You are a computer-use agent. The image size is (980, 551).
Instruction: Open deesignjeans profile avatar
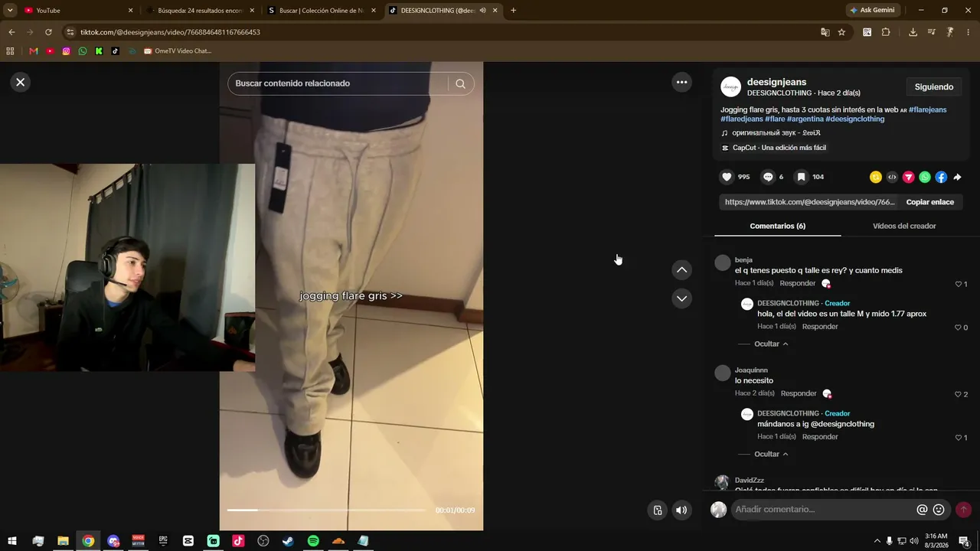tap(731, 87)
